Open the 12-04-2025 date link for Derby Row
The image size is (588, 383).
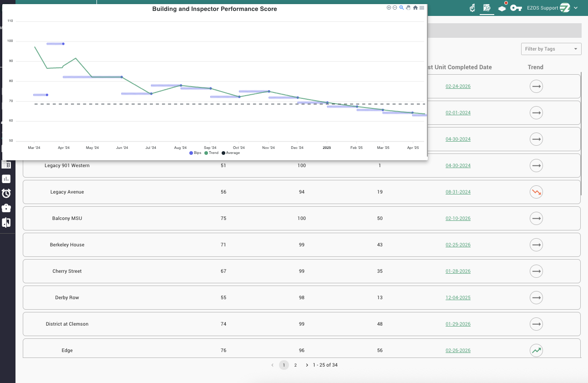[458, 298]
